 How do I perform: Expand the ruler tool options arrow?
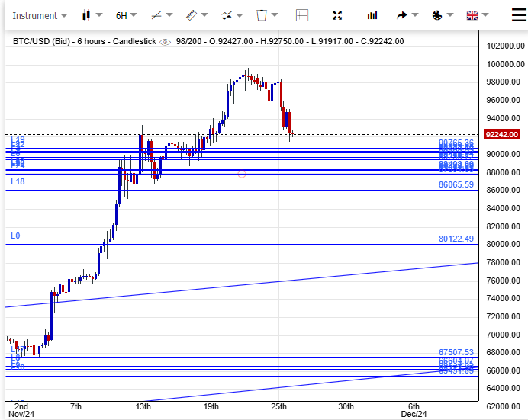204,14
